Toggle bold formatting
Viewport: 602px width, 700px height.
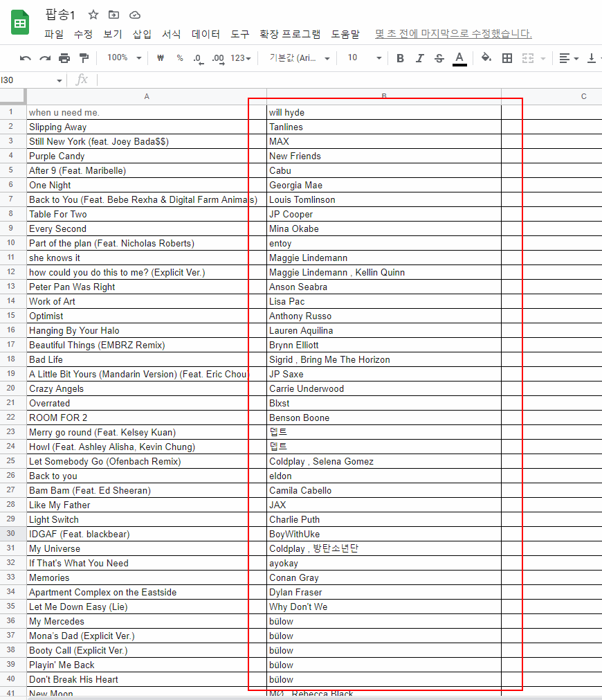pyautogui.click(x=400, y=58)
